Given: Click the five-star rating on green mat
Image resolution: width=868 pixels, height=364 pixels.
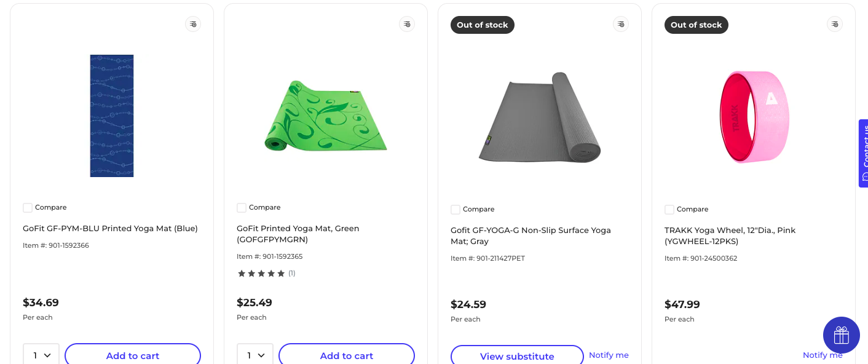Looking at the screenshot, I should [261, 273].
